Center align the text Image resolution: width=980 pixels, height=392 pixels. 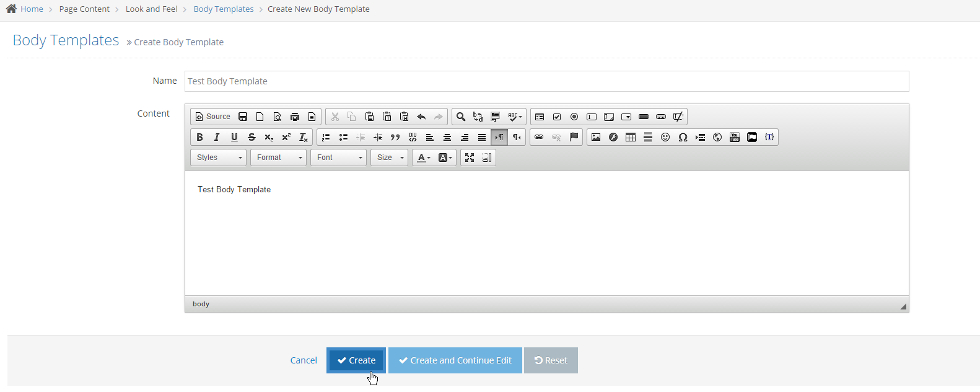click(447, 137)
